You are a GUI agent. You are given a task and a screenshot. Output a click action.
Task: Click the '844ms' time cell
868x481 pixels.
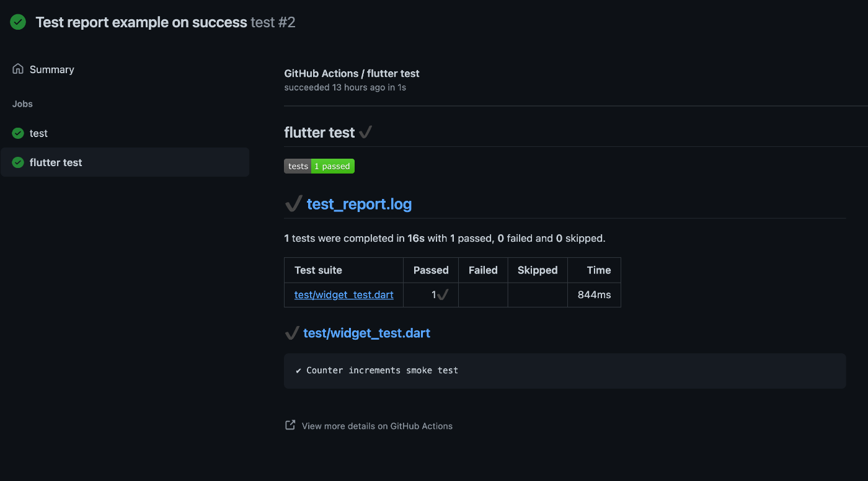click(x=594, y=294)
